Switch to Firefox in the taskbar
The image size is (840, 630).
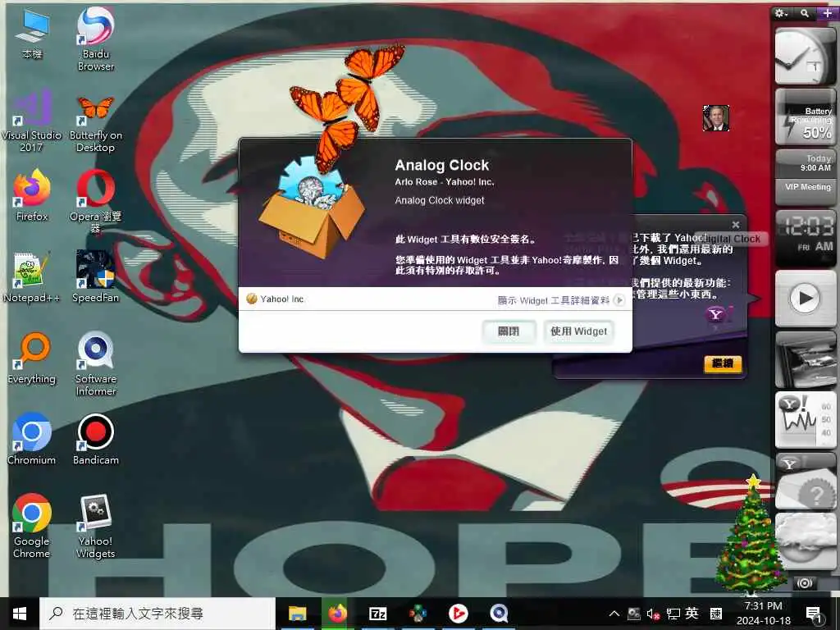(x=337, y=614)
